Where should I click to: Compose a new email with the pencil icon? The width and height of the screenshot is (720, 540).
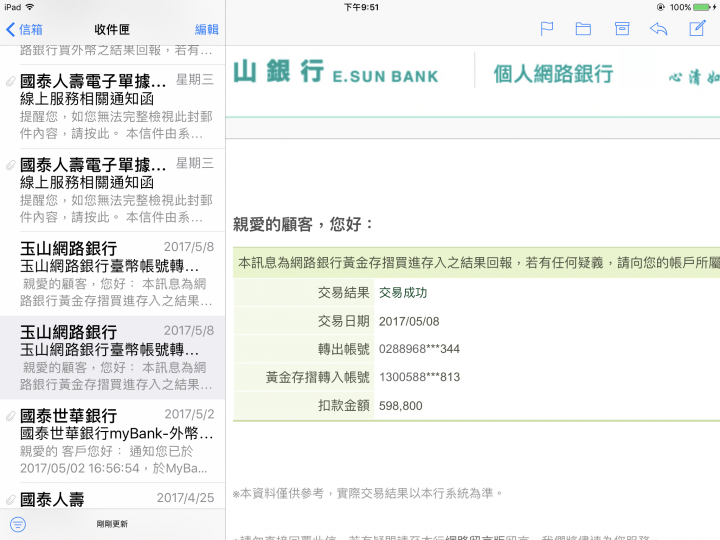[x=697, y=28]
